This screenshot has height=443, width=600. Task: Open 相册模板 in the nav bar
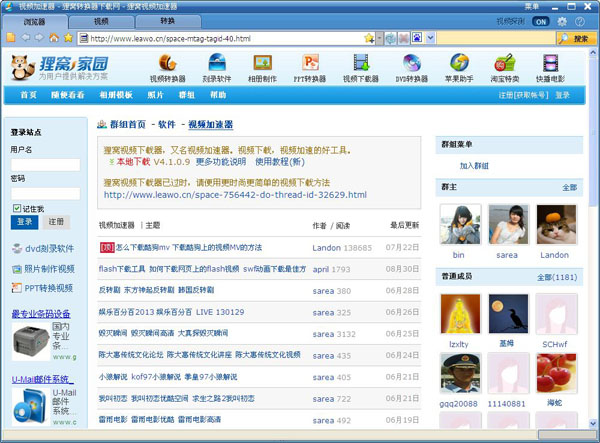point(116,95)
